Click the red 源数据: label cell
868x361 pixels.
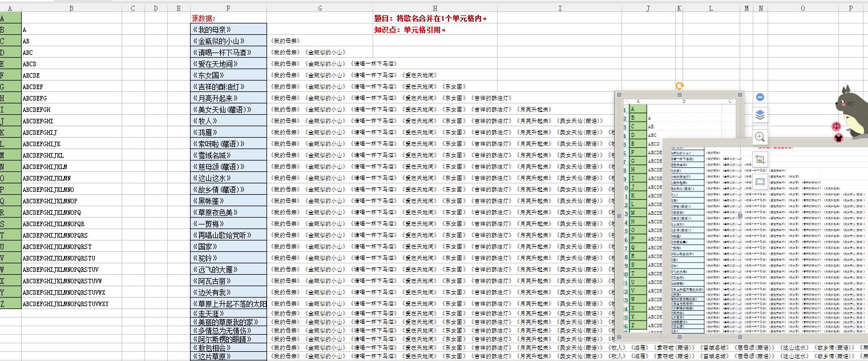click(228, 18)
